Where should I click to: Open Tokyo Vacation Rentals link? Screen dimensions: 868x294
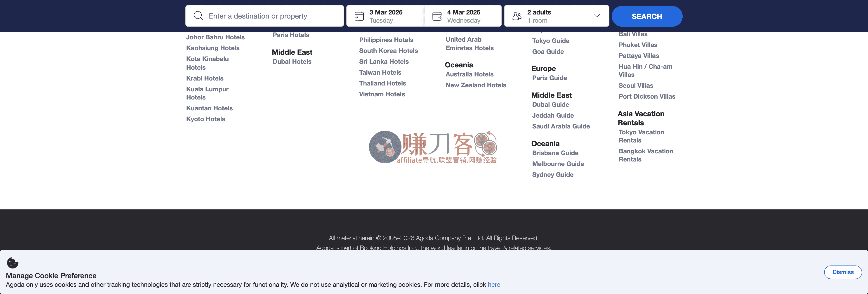pos(641,136)
